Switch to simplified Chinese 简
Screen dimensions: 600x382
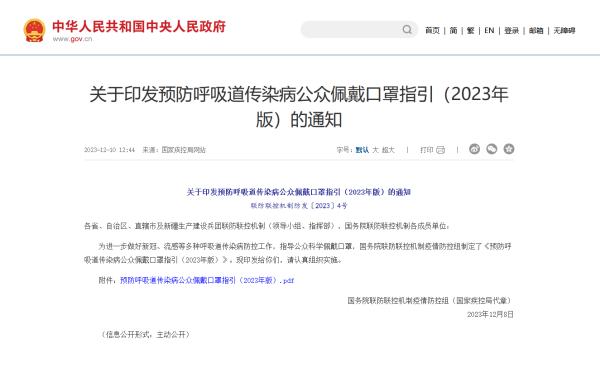click(x=453, y=31)
